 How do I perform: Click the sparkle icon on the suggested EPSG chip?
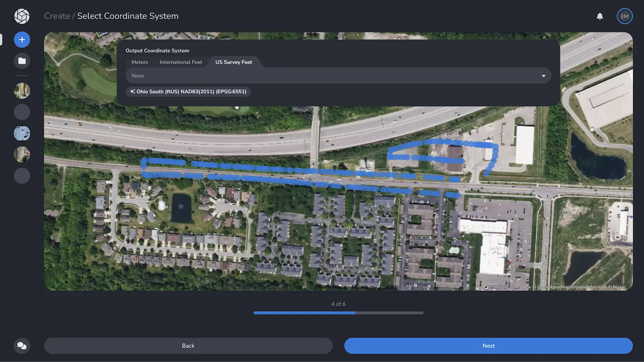pos(132,91)
